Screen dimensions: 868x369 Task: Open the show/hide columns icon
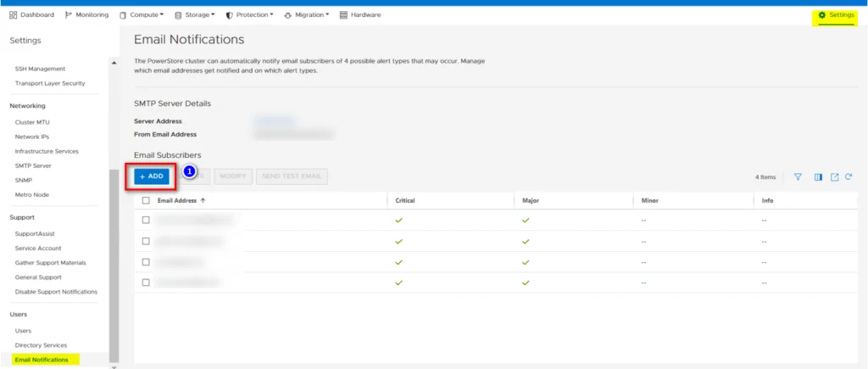(x=818, y=177)
